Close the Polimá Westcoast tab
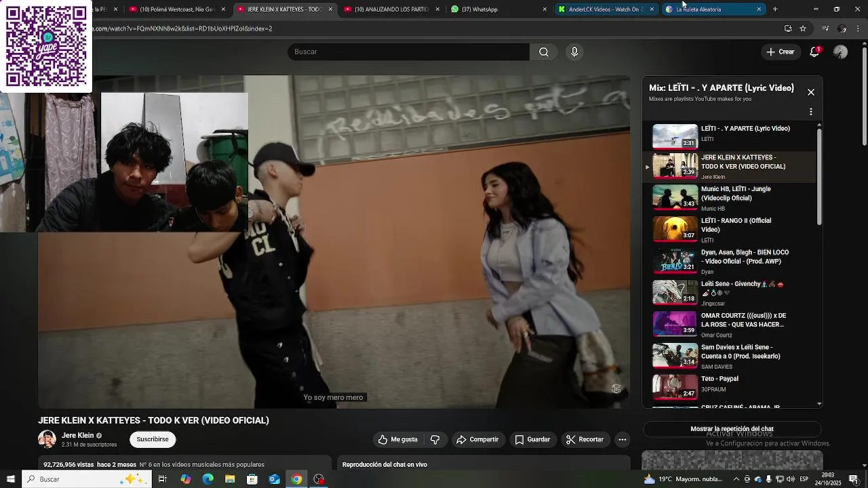The image size is (868, 488). pyautogui.click(x=223, y=9)
